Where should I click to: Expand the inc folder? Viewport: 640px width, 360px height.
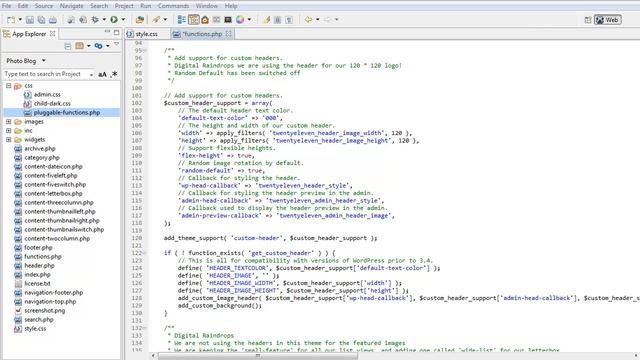9,131
